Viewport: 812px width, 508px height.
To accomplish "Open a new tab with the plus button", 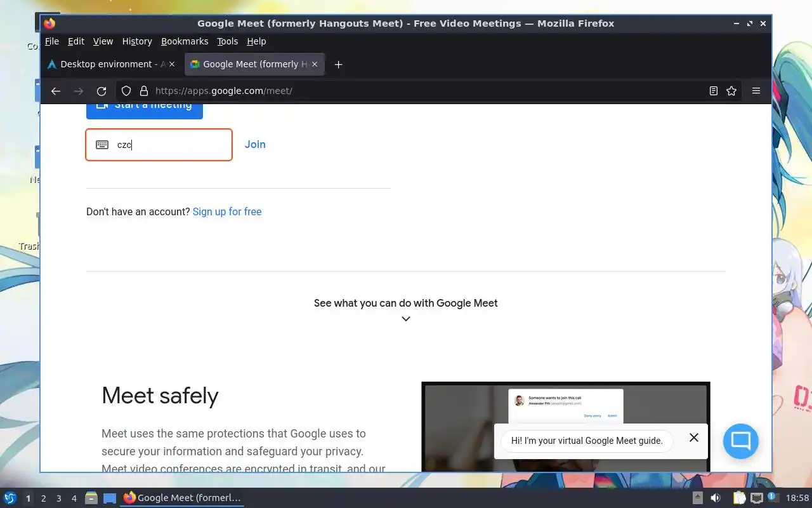I will click(x=338, y=64).
